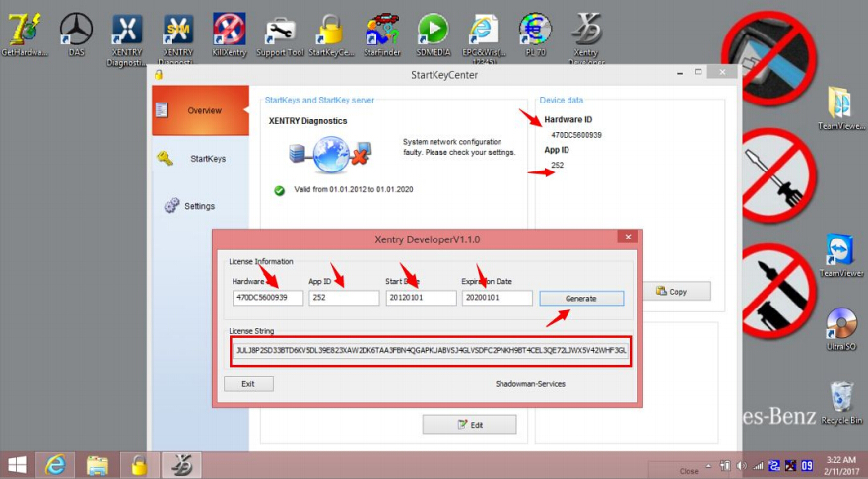
Task: Click the Windows Start button
Action: [17, 464]
